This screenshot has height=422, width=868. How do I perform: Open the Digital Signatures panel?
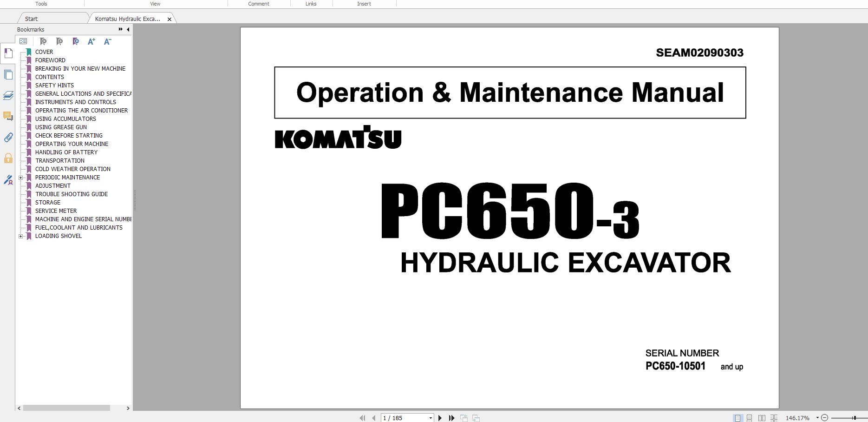click(x=8, y=180)
